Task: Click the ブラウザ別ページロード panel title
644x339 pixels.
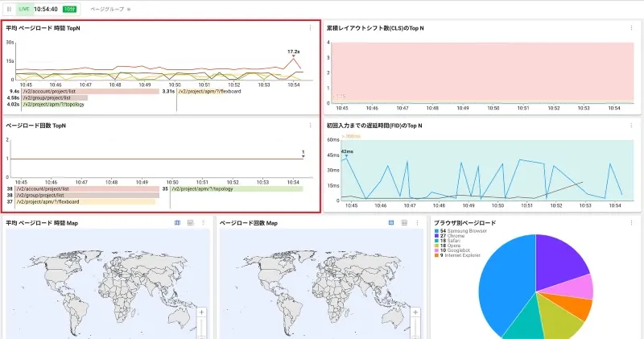Action: tap(465, 223)
